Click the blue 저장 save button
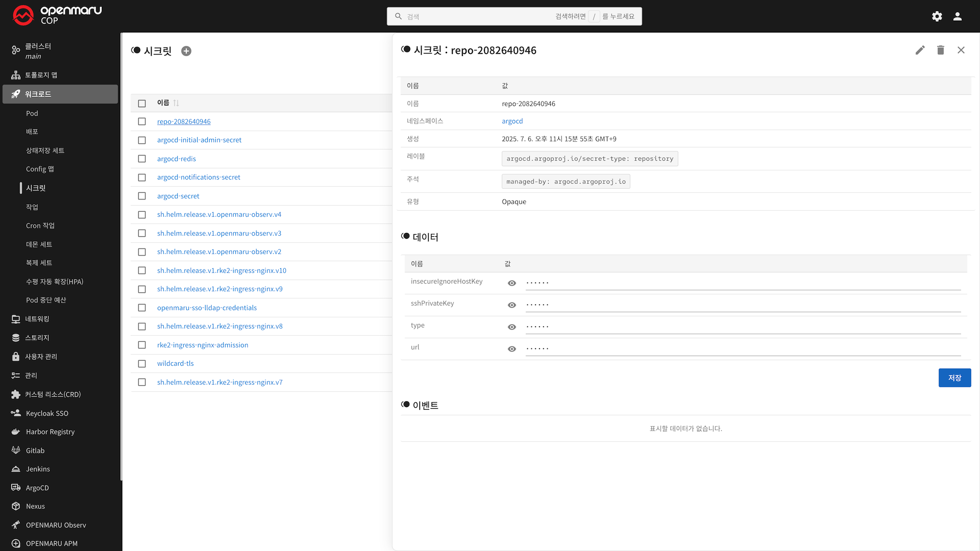Viewport: 980px width, 551px height. 954,378
